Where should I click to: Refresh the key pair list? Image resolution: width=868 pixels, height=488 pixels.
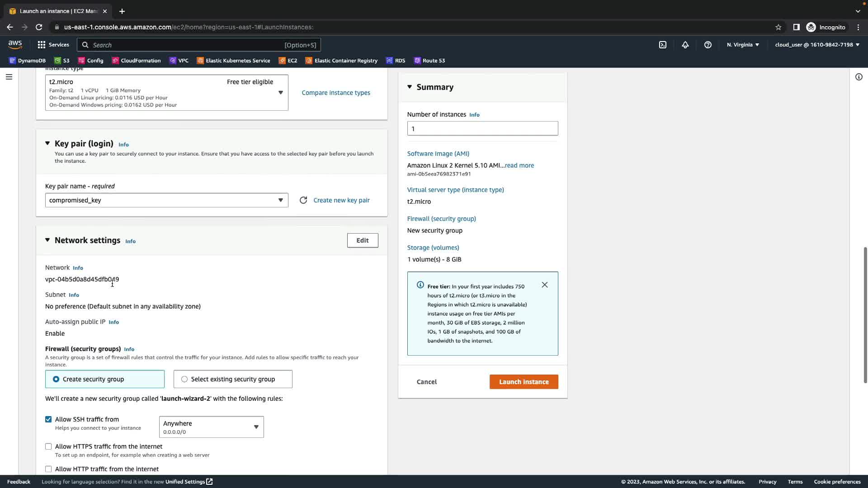coord(303,200)
